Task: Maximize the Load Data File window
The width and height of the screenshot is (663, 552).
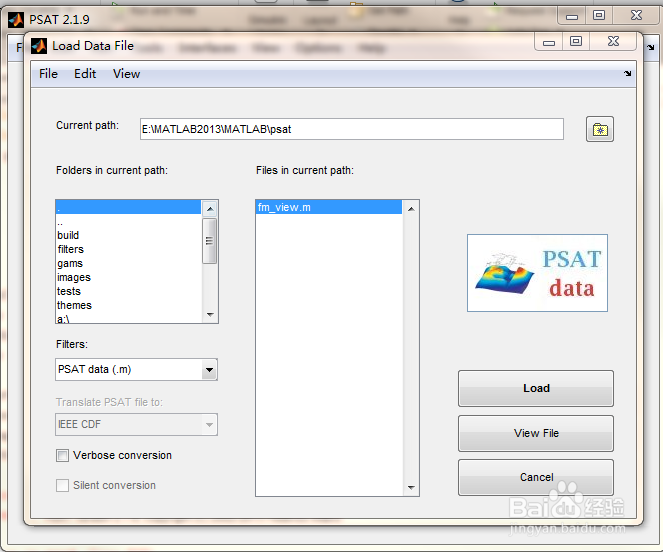Action: pyautogui.click(x=576, y=41)
